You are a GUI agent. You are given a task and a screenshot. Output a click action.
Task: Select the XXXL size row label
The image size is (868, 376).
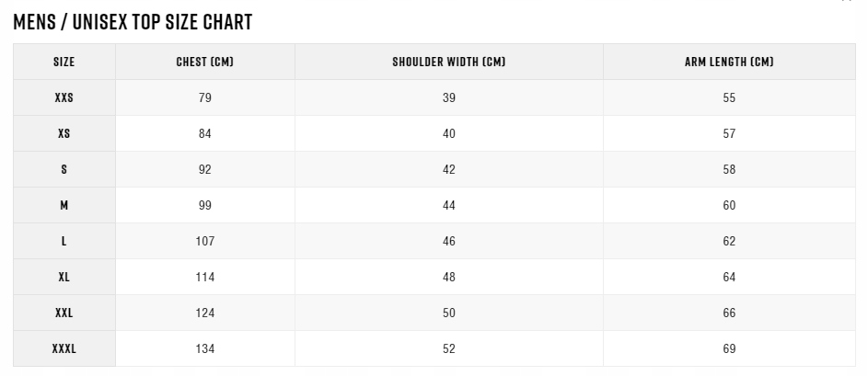pyautogui.click(x=64, y=349)
